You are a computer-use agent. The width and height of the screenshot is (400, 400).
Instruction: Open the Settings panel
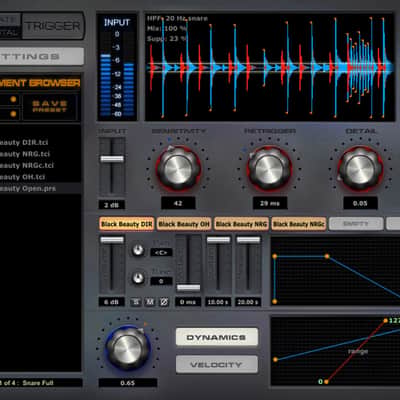pos(42,56)
